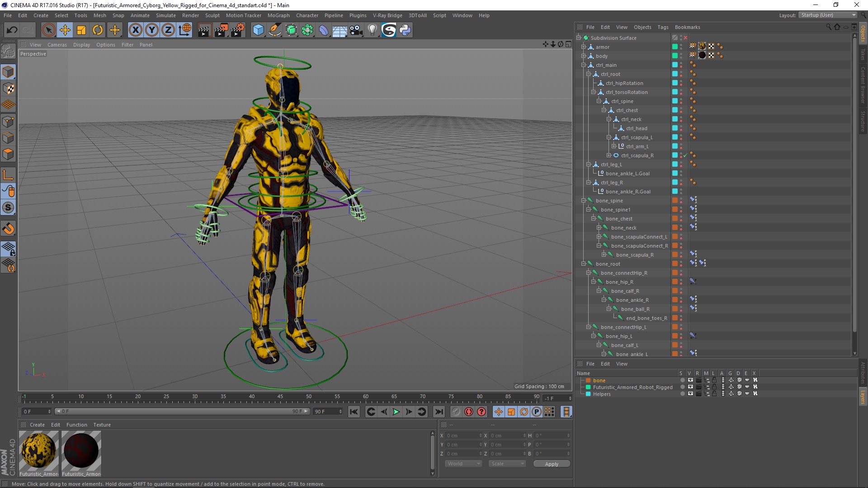Select bone_ankle_R in object tree
868x488 pixels.
click(x=632, y=300)
